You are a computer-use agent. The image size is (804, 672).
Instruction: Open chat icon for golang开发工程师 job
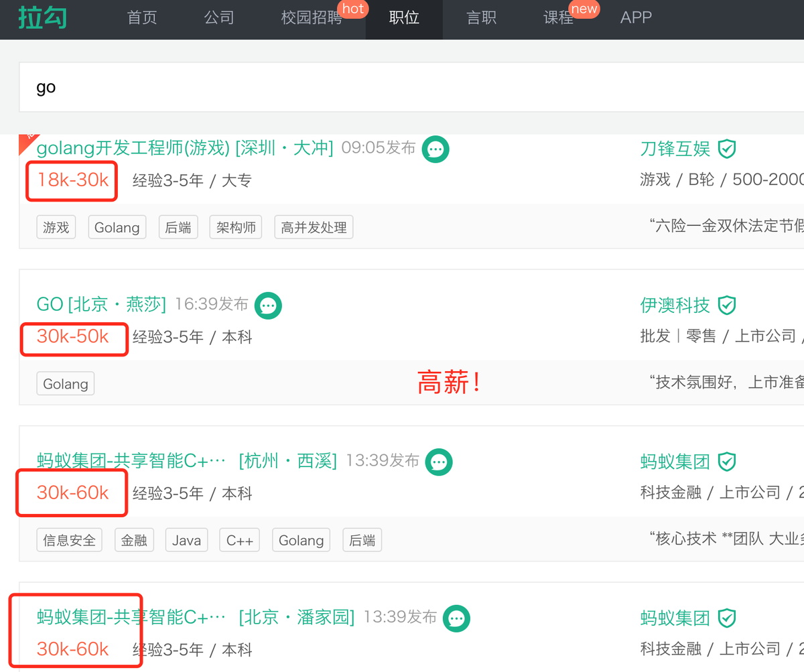435,149
